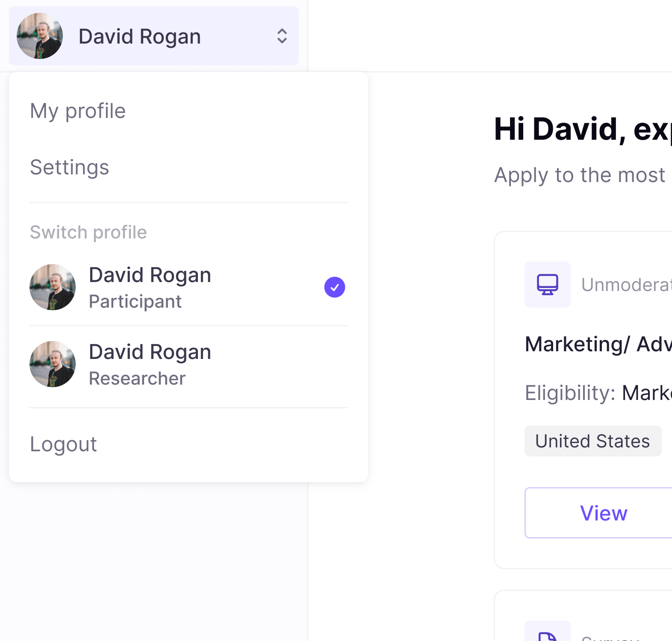Click the purple checkmark on Participant profile
Screen dimensions: 672x641
(x=335, y=287)
